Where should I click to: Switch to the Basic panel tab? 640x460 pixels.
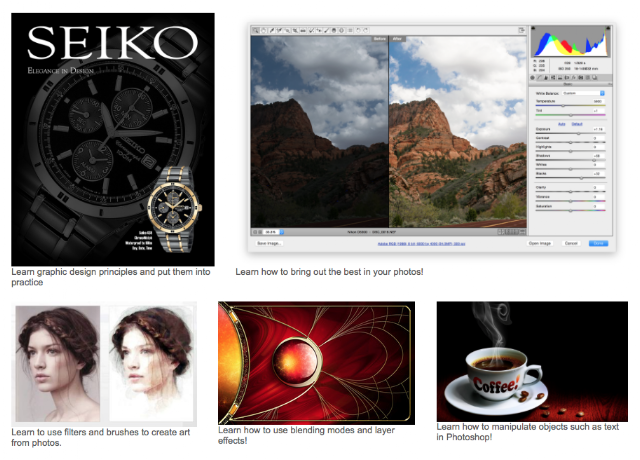coord(532,78)
